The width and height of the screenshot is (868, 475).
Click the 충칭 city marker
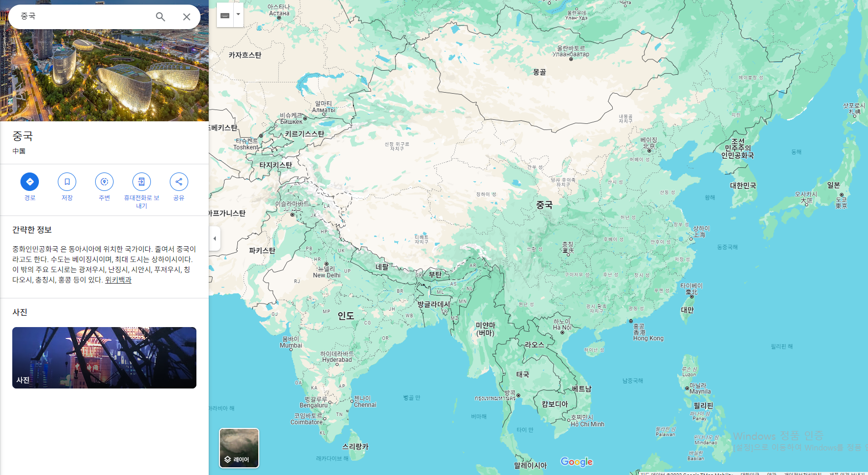(x=568, y=254)
